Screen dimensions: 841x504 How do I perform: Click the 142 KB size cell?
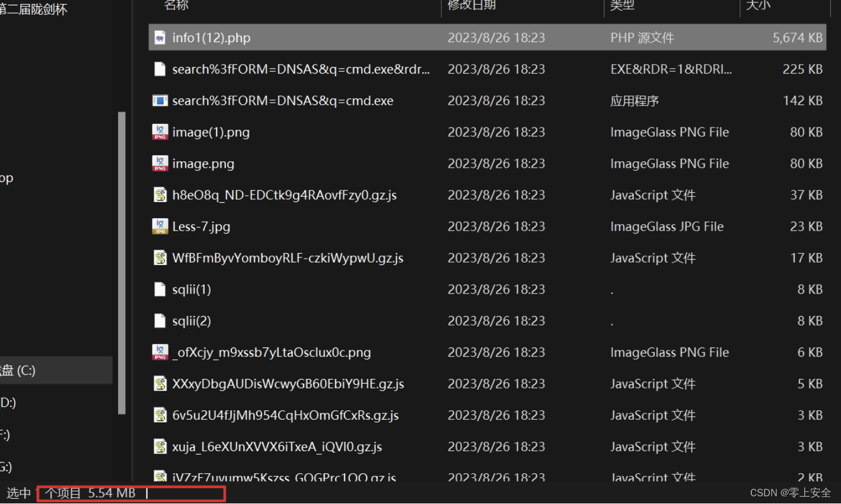point(802,101)
